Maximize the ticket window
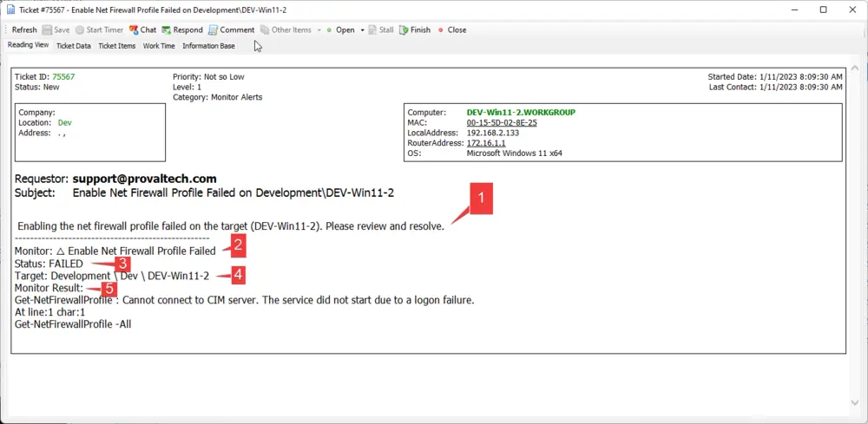 [823, 10]
